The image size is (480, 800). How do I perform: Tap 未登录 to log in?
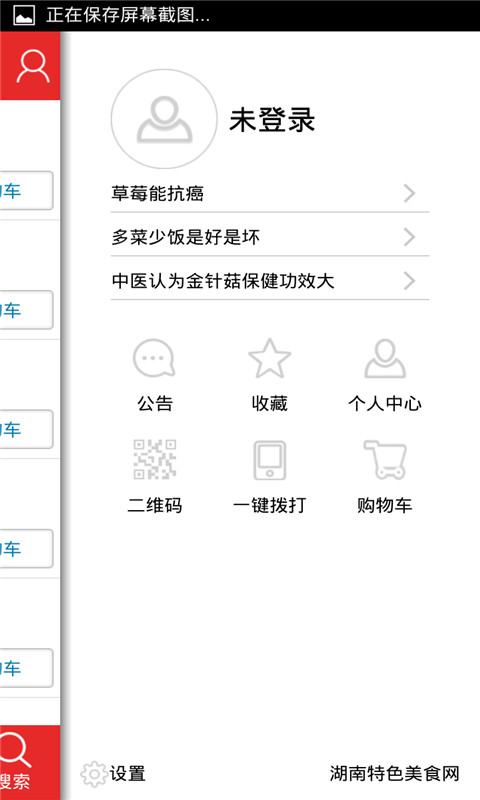pos(272,120)
